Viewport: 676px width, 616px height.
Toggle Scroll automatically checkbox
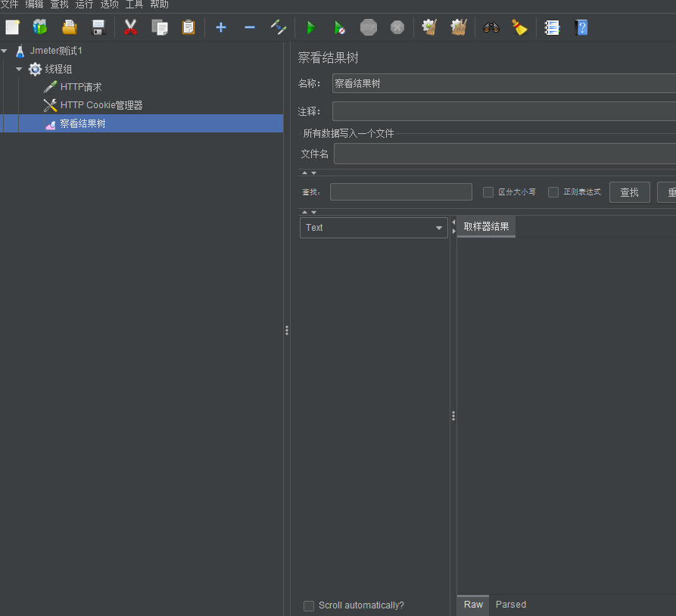[x=309, y=605]
